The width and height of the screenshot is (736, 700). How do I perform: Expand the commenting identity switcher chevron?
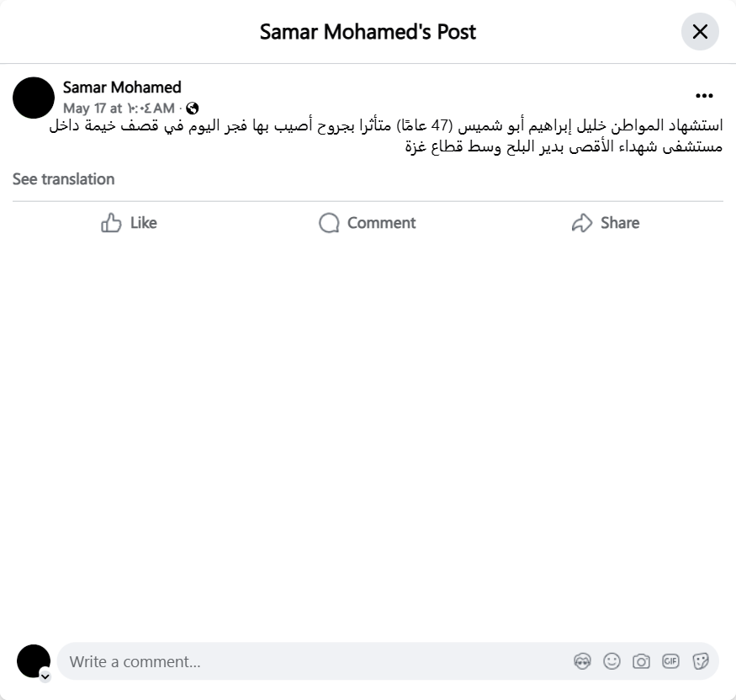point(45,676)
